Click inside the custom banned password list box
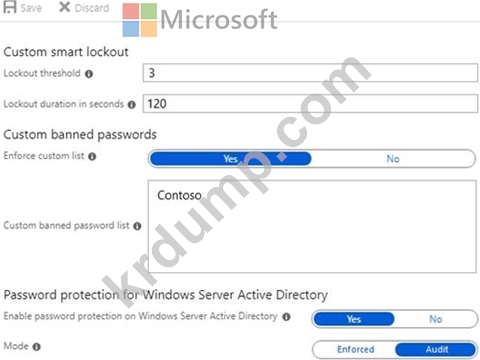The height and width of the screenshot is (360, 480). pyautogui.click(x=312, y=227)
